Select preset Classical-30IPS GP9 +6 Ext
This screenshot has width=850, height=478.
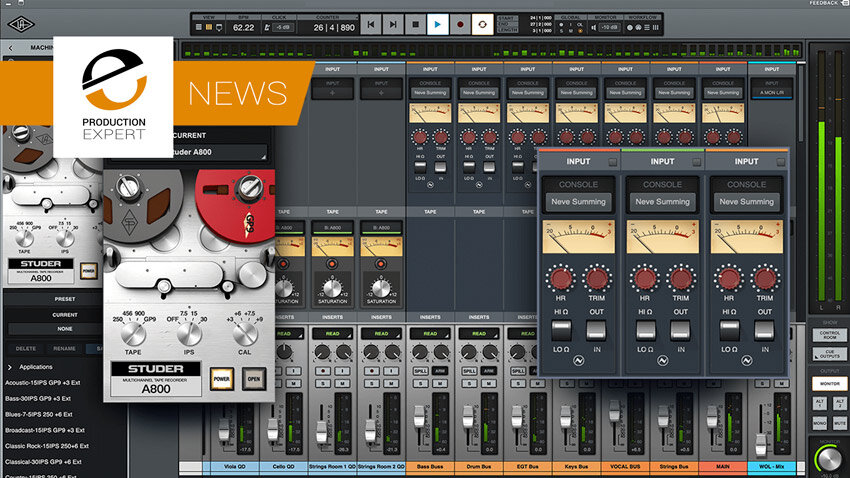click(x=43, y=462)
